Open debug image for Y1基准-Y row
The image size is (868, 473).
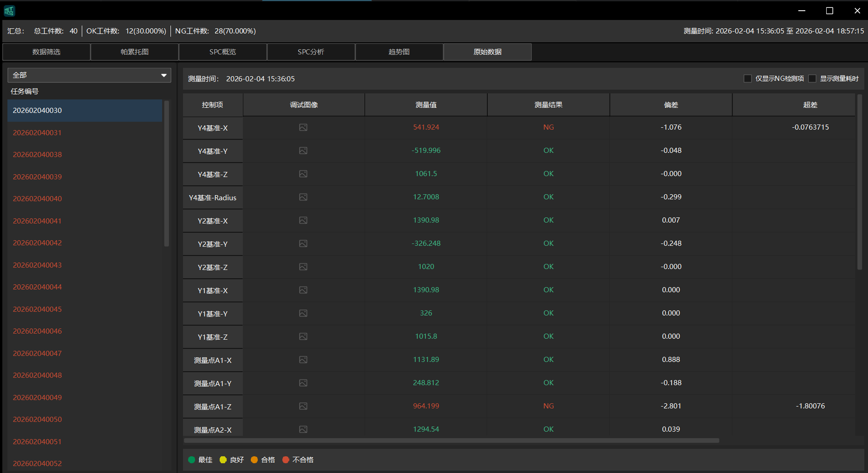[303, 313]
